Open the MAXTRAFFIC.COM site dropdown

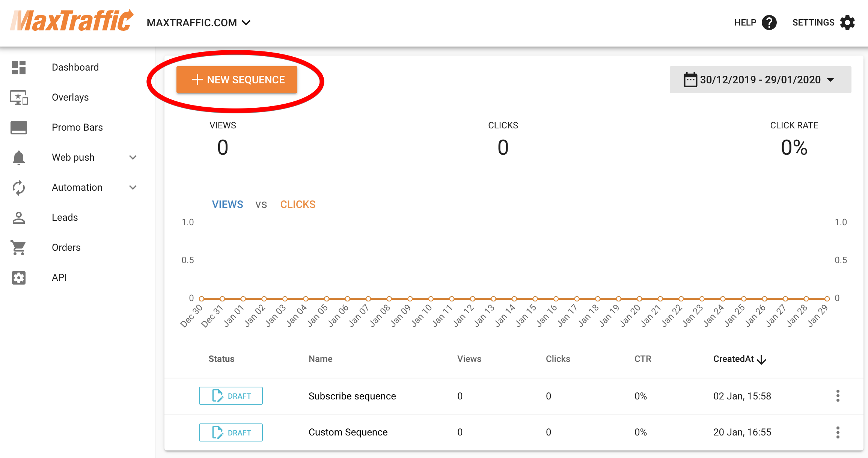[x=199, y=23]
